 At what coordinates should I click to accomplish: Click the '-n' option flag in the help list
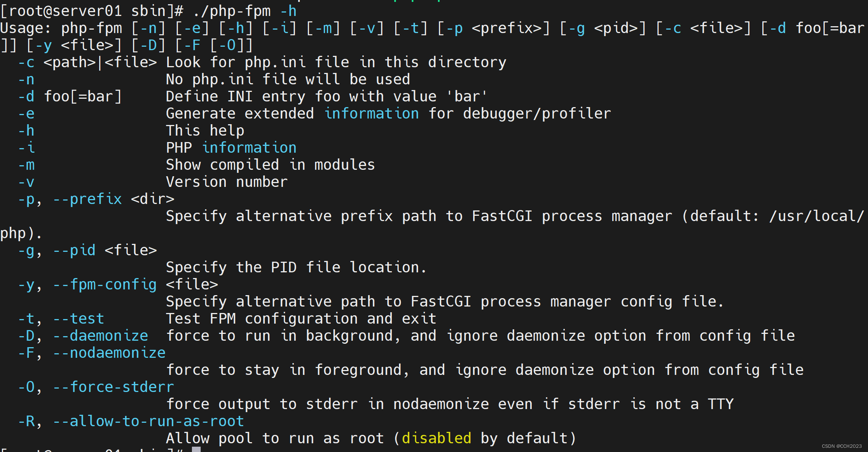[x=26, y=79]
